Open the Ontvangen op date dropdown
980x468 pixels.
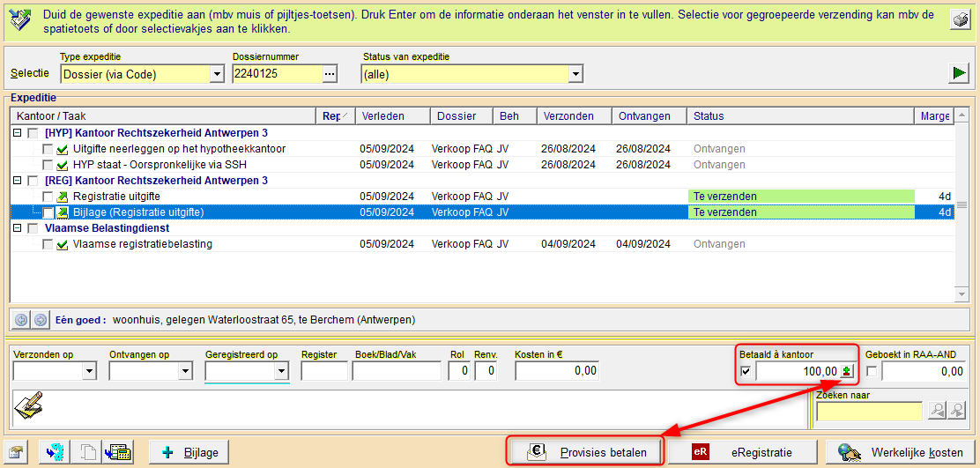point(185,372)
